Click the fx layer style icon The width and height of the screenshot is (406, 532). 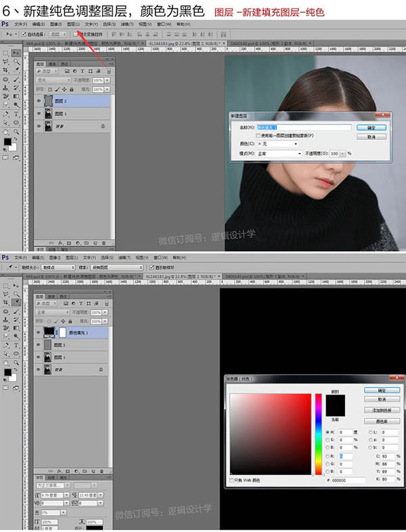click(60, 242)
